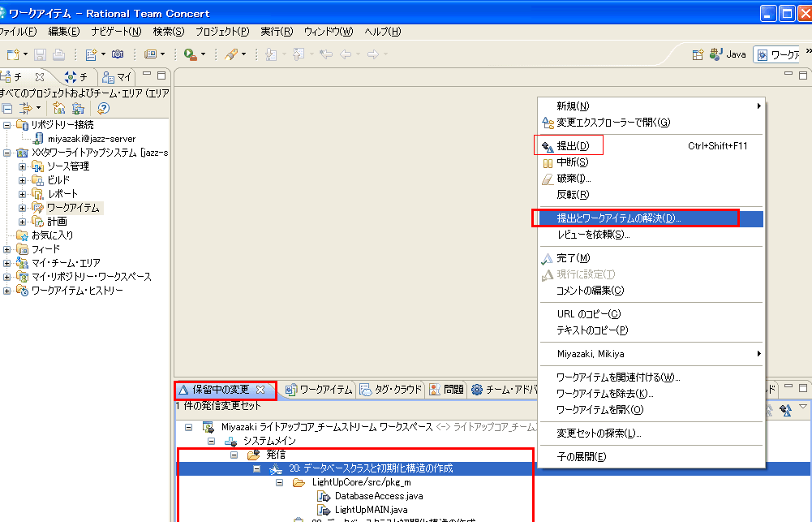Viewport: 812px width, 522px height.
Task: Switch to the 問題 tab
Action: pyautogui.click(x=447, y=390)
